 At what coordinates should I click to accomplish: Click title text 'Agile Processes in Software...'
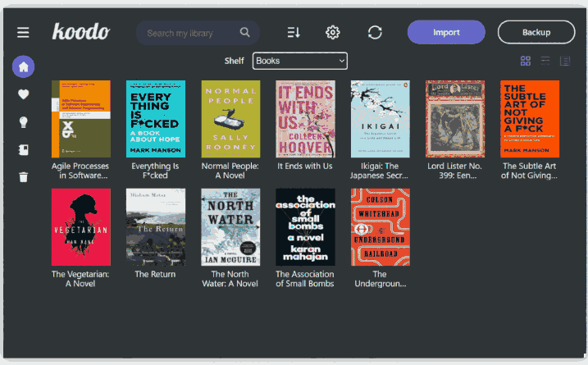80,171
